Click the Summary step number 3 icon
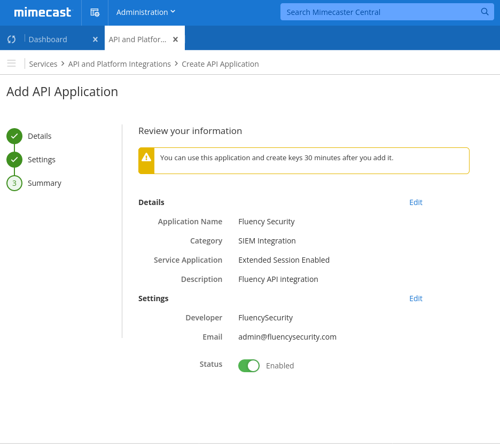500x448 pixels. [14, 183]
